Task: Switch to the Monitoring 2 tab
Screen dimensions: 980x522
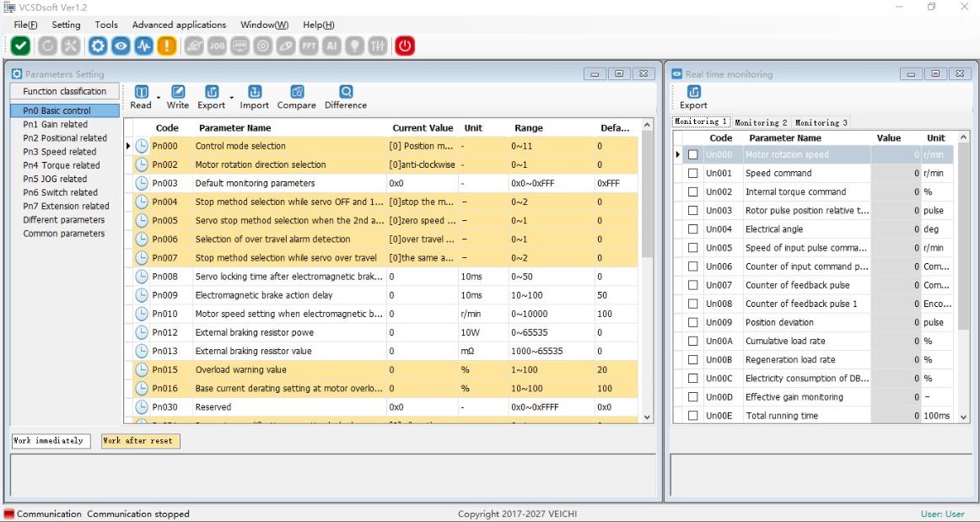Action: coord(761,122)
